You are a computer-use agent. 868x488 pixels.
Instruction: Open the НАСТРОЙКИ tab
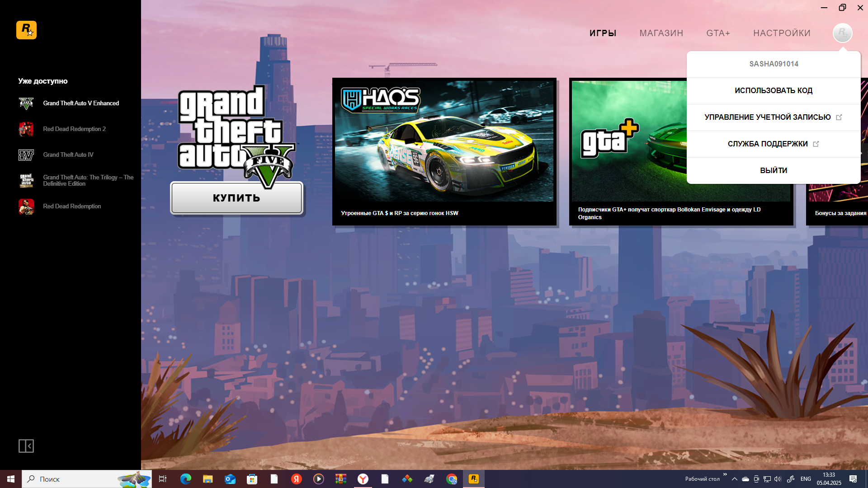point(782,33)
